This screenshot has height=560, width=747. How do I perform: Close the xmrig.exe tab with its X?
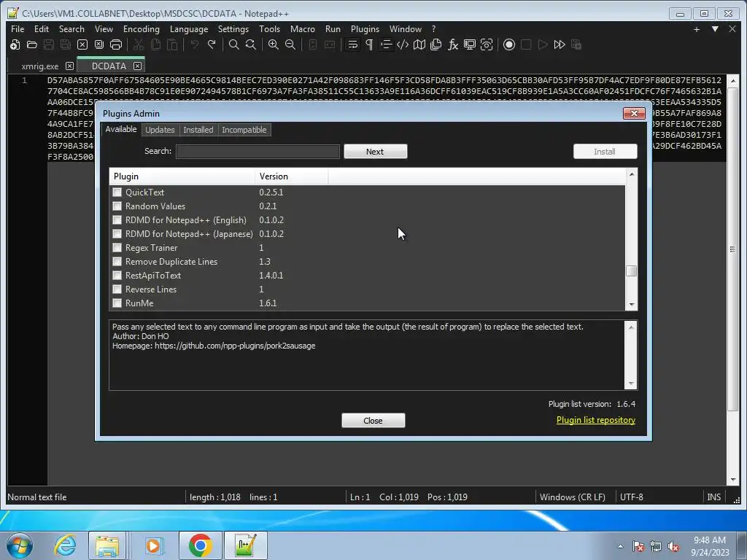[x=69, y=66]
